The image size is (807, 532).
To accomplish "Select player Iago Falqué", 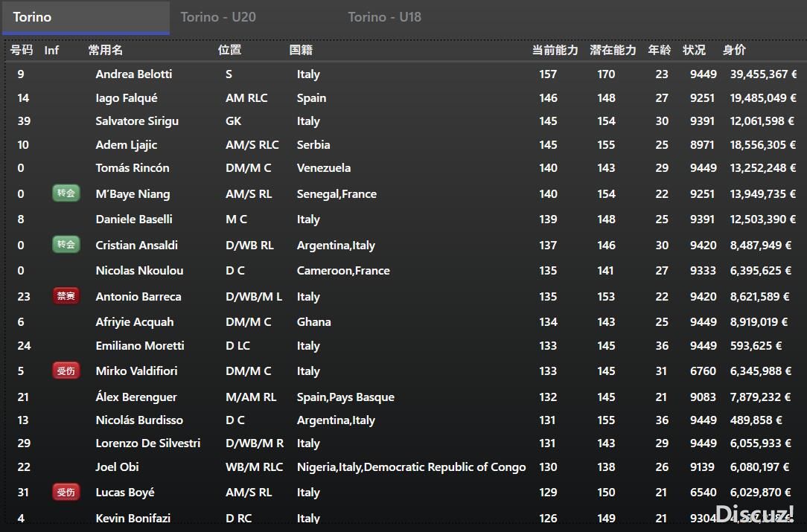I will click(127, 97).
